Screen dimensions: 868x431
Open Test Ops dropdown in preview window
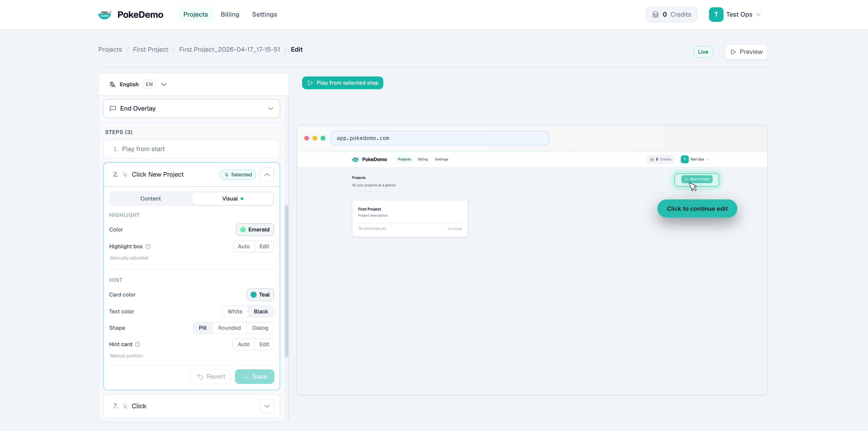point(695,159)
